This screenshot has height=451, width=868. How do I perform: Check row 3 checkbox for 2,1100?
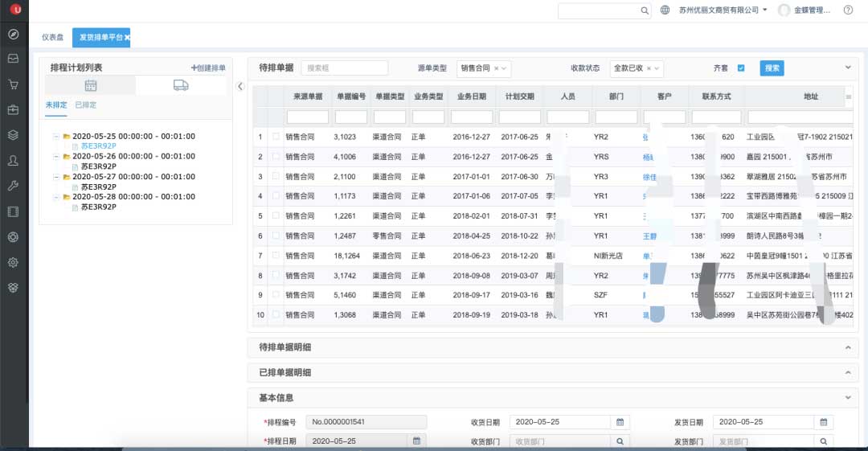[x=276, y=176]
